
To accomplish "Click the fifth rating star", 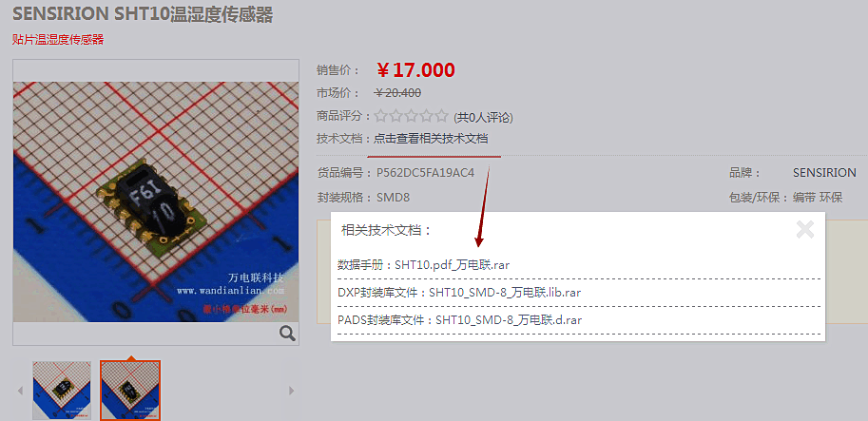I will [441, 116].
